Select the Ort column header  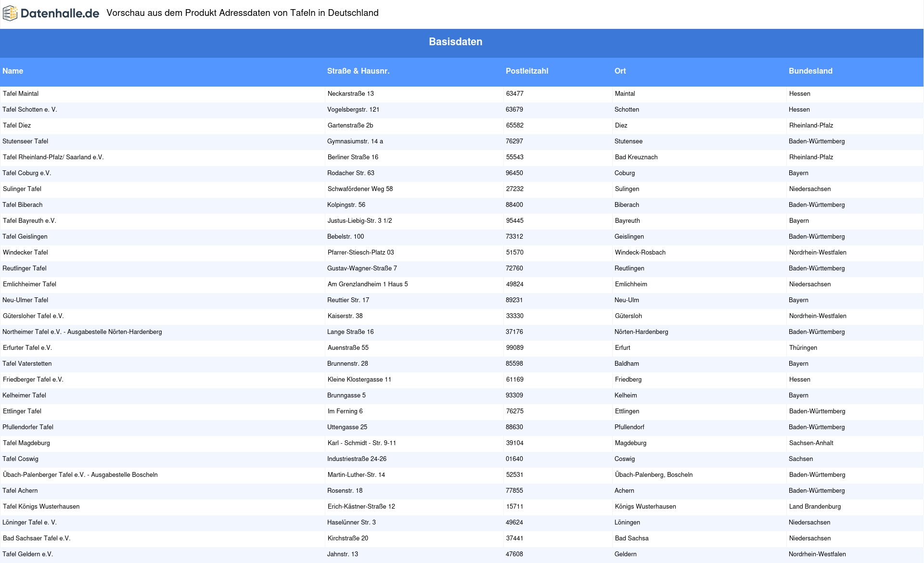[620, 71]
